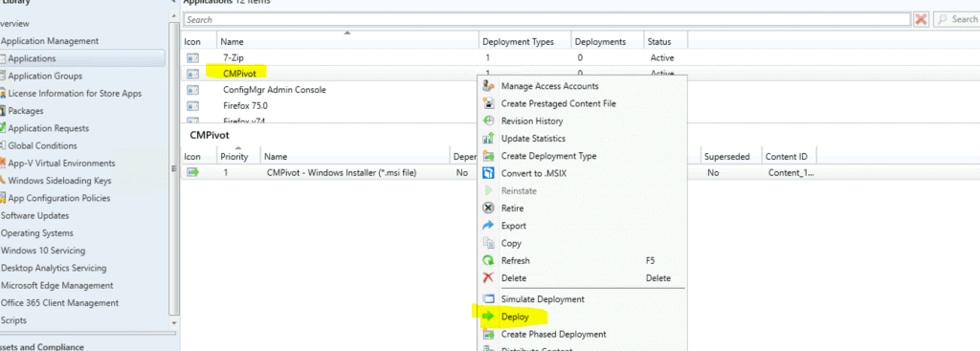Click the Superseded column header
This screenshot has width=980, height=351.
(730, 157)
